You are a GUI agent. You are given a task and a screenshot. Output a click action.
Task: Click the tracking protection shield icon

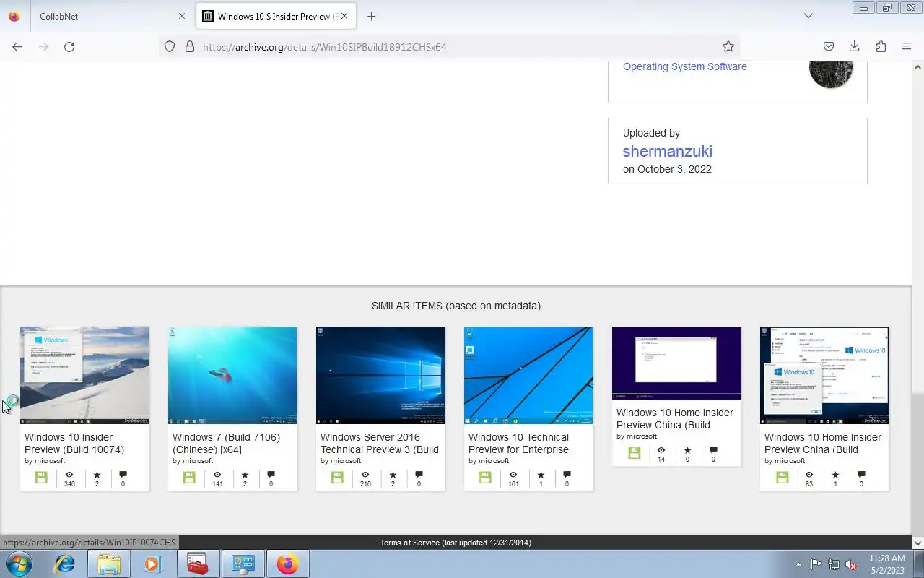170,46
